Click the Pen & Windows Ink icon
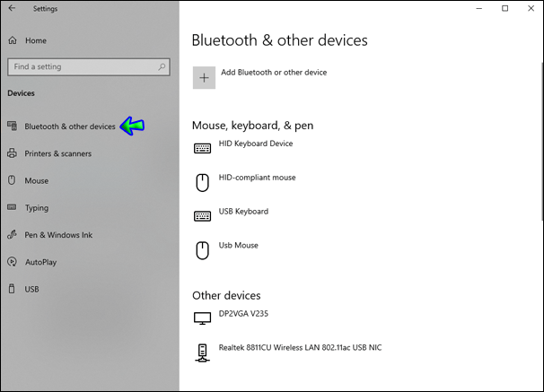The image size is (544, 392). coord(12,235)
